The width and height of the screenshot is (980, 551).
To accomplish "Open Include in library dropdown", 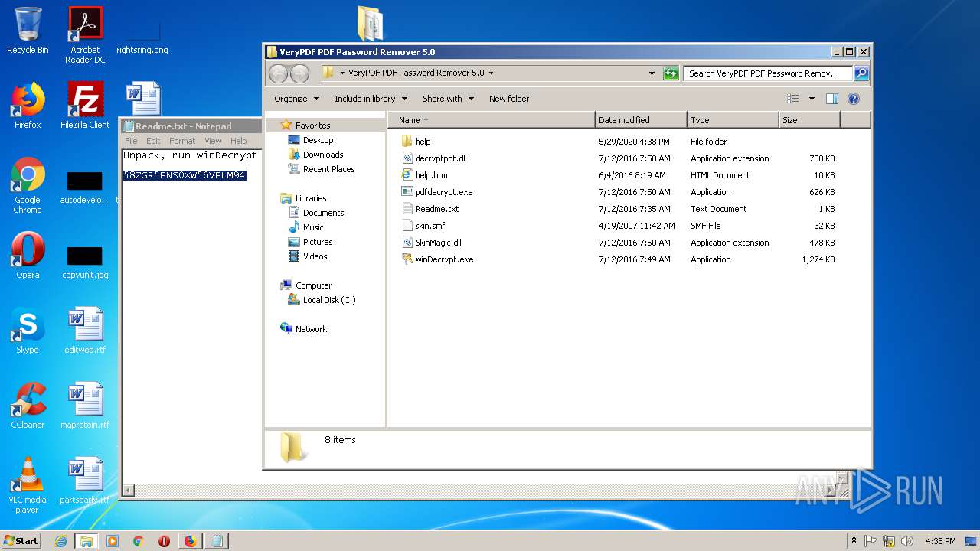I will [x=371, y=99].
